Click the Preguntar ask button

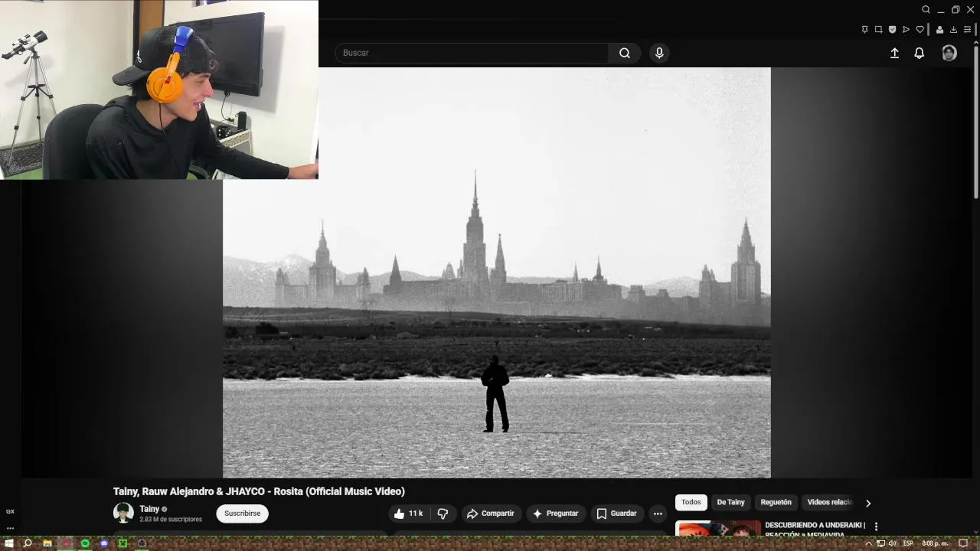pos(556,514)
